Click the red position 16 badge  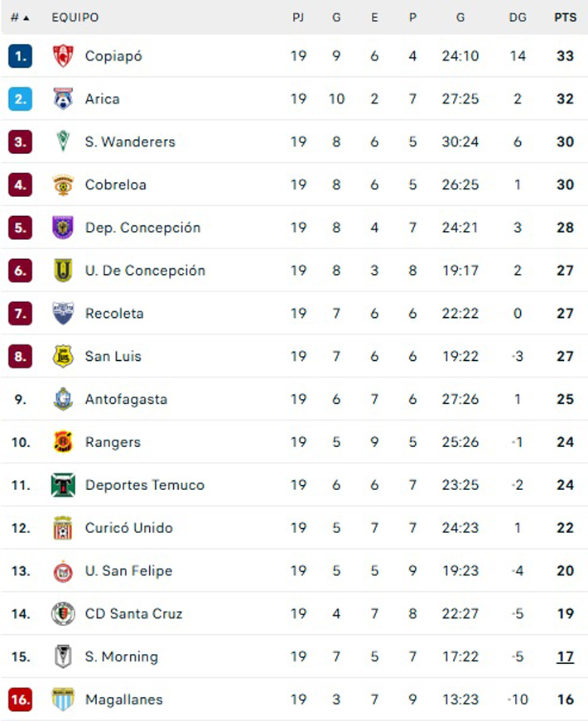click(20, 699)
